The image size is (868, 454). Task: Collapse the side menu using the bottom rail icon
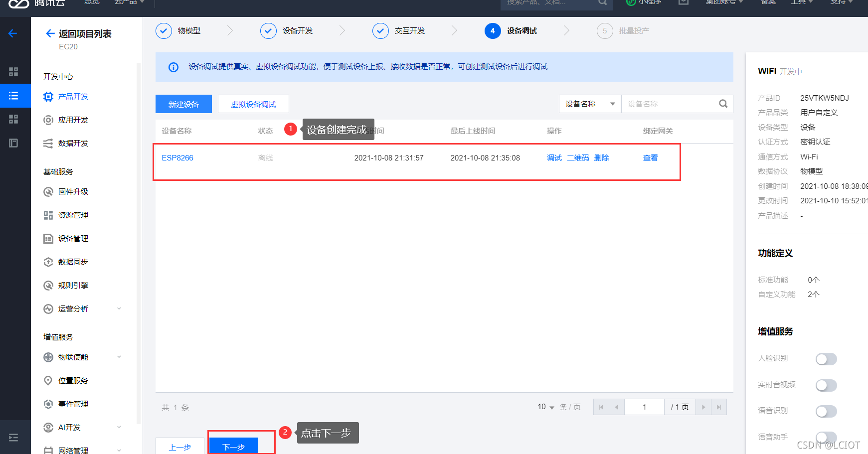pos(13,438)
